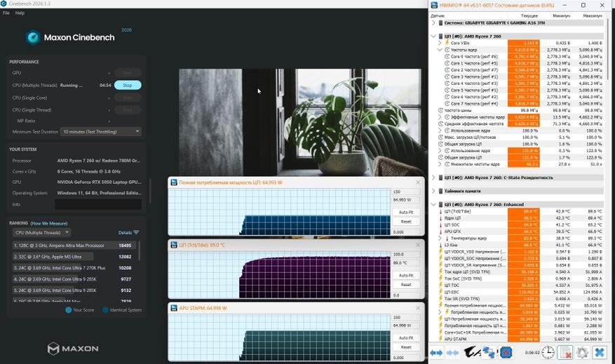The width and height of the screenshot is (615, 364).
Task: Expand the Тайминги памяти group
Action: [433, 191]
